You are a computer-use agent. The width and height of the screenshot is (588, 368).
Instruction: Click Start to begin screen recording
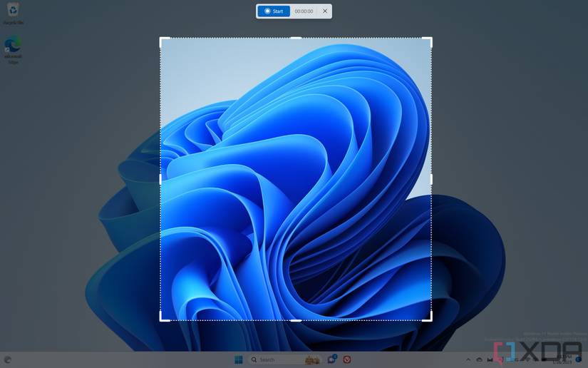click(x=274, y=11)
